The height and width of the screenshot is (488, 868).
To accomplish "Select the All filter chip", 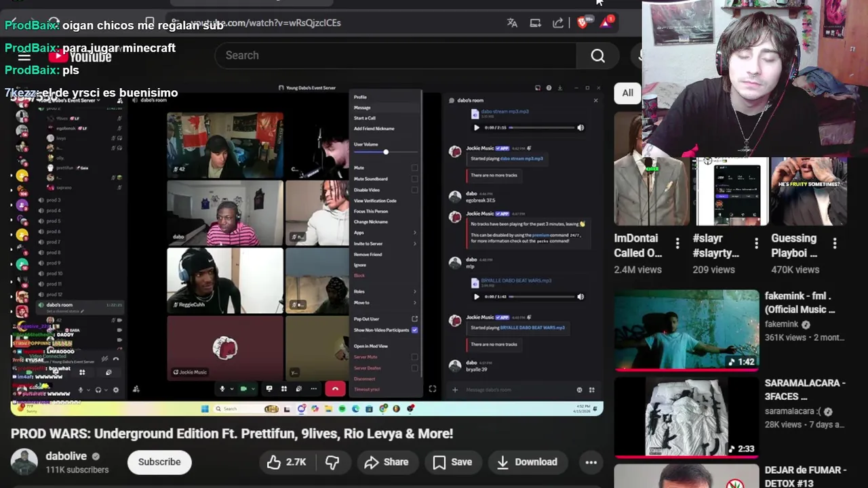I will 628,93.
